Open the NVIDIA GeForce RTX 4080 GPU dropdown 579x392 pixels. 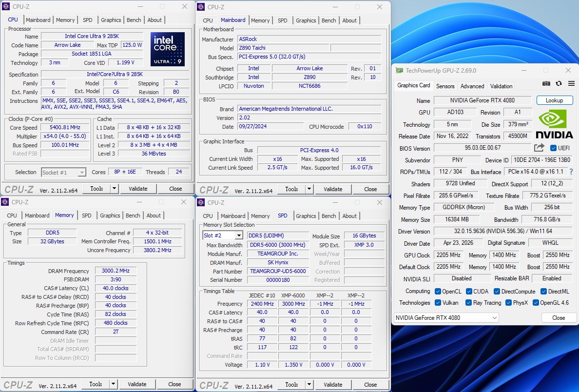(x=446, y=317)
